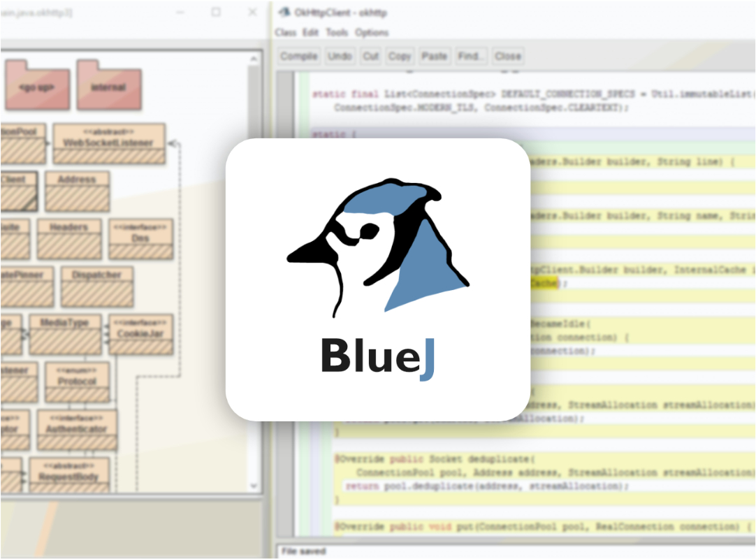Open the Find dialog
Screen dimensions: 756x559
(472, 56)
